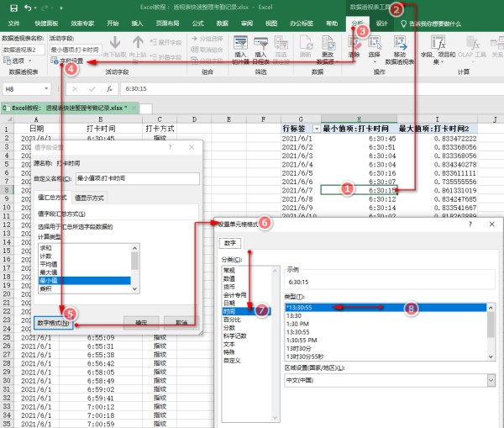
Task: Click the OLAP 工具 icon
Action: [472, 43]
